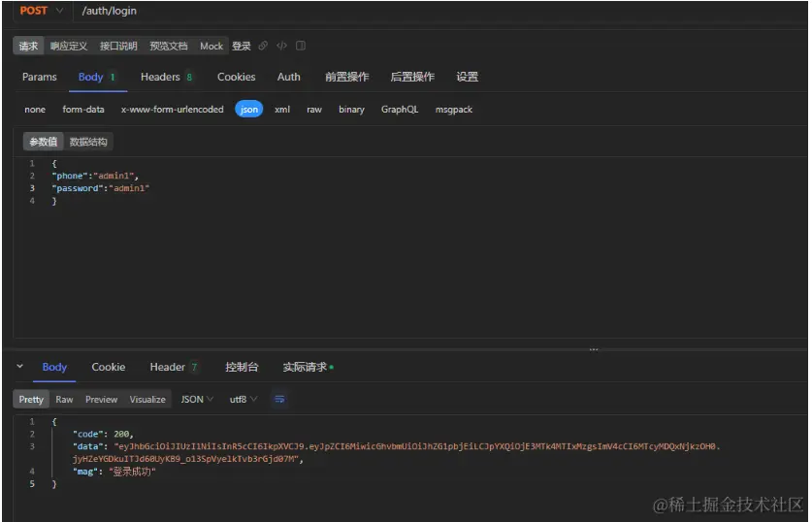The width and height of the screenshot is (812, 522).
Task: Select the Preview response view
Action: coord(102,400)
